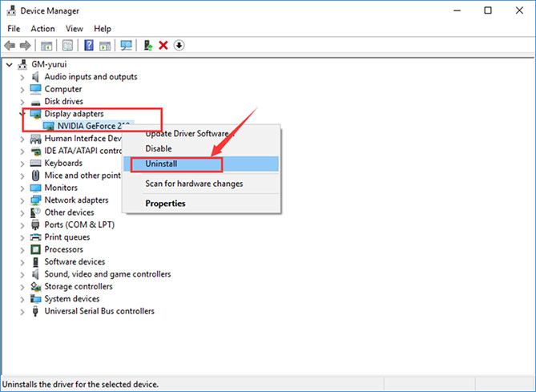Expand the Universal Serial Bus controllers node

22,311
